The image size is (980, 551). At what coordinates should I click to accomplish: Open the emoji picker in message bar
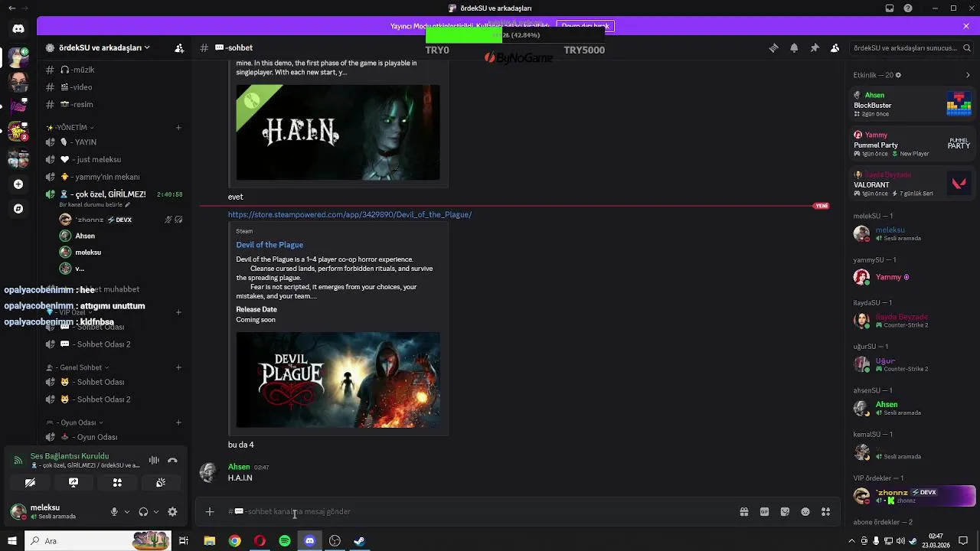click(805, 512)
